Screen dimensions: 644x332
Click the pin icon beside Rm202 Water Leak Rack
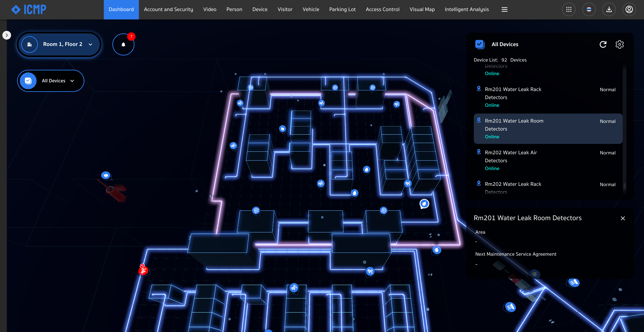point(479,183)
